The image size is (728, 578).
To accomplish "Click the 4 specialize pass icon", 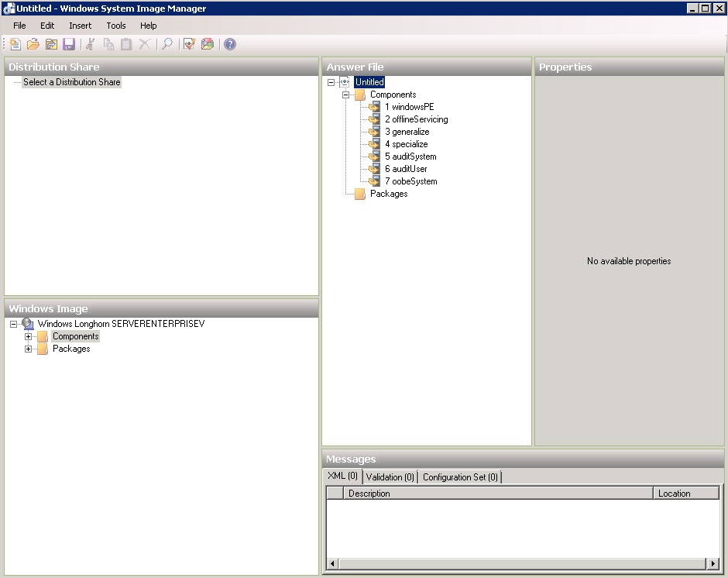I will click(x=374, y=144).
